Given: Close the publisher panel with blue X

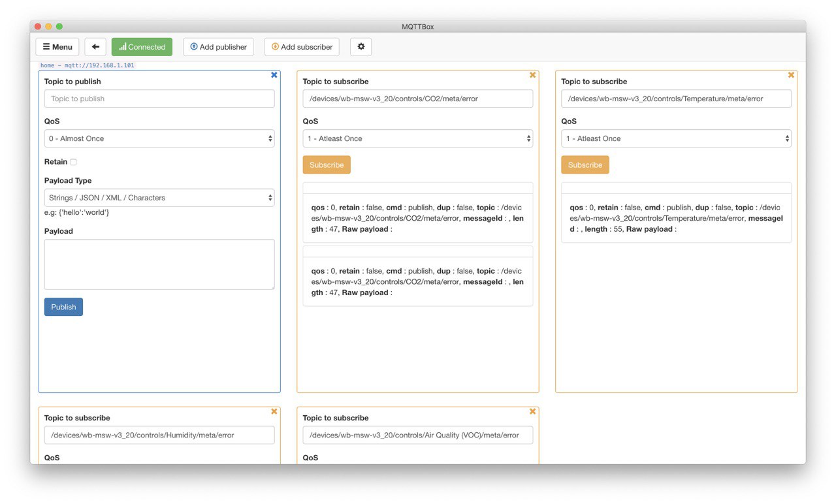Looking at the screenshot, I should coord(274,75).
